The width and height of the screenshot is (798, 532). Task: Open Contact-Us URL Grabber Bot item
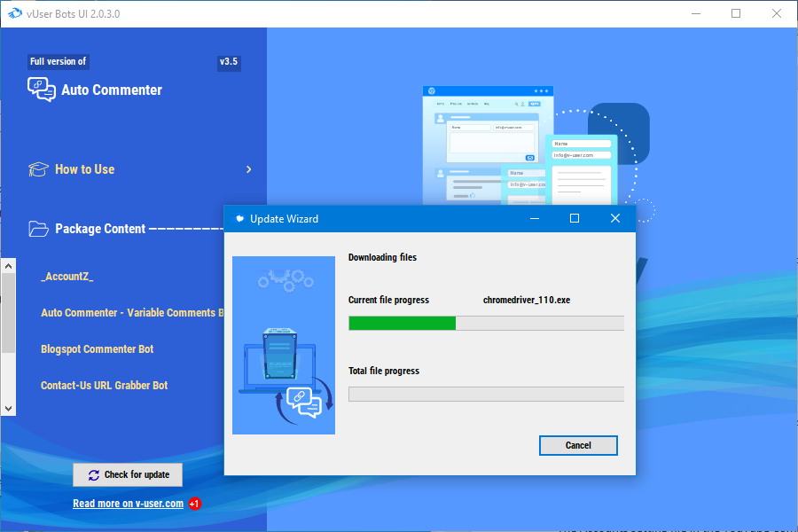click(105, 386)
